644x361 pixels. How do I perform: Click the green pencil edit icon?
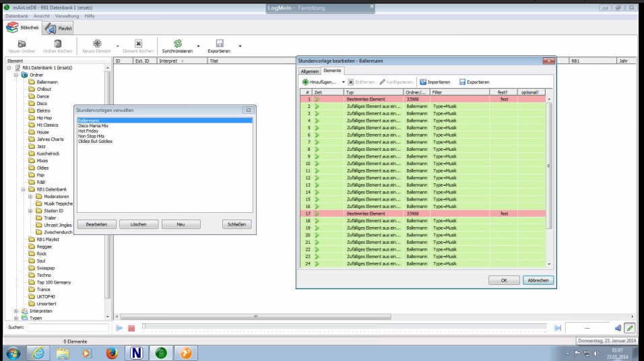[x=630, y=328]
